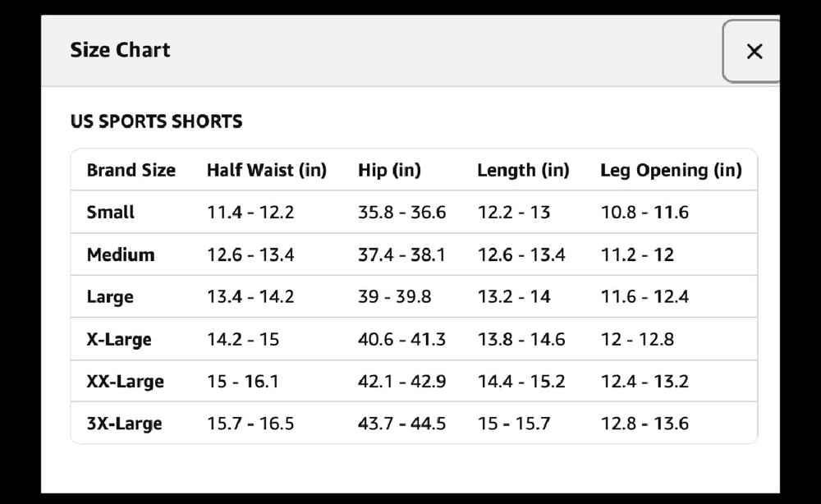Select the Hip (in) column header
The height and width of the screenshot is (504, 821).
click(x=389, y=170)
